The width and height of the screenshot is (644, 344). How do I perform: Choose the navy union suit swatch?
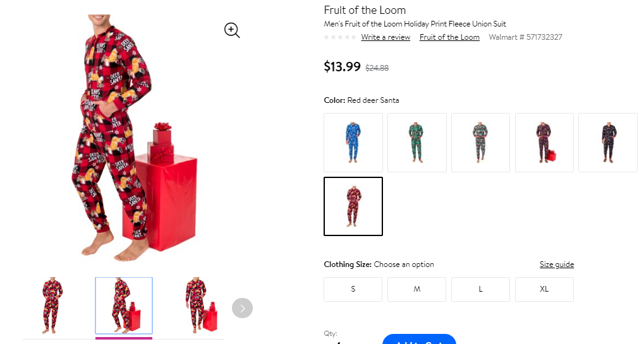click(x=608, y=142)
